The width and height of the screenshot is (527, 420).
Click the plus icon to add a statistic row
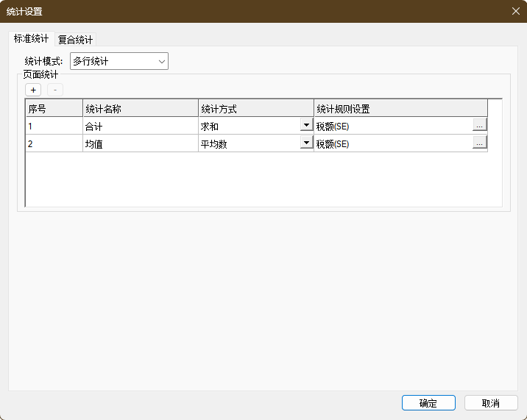point(33,90)
